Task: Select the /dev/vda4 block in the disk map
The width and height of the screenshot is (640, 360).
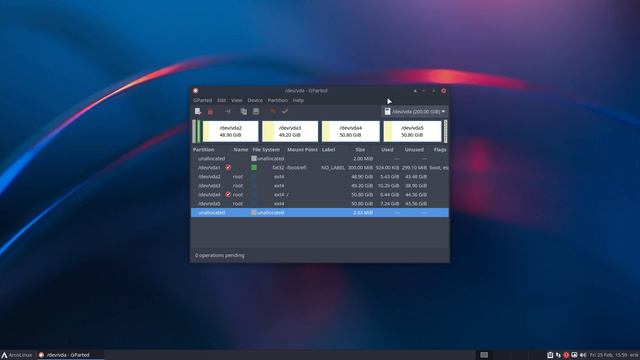Action: [x=351, y=131]
